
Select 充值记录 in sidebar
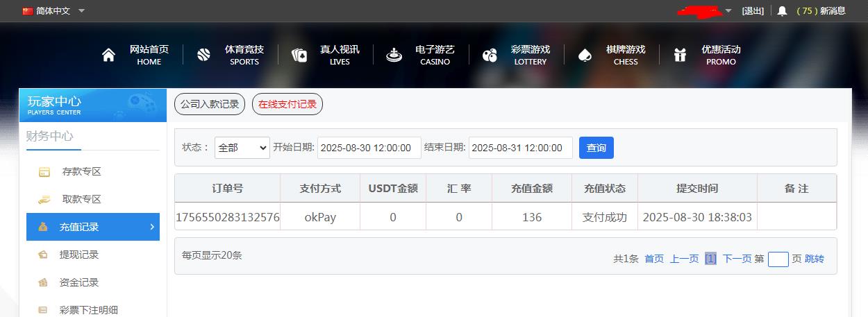[x=93, y=227]
